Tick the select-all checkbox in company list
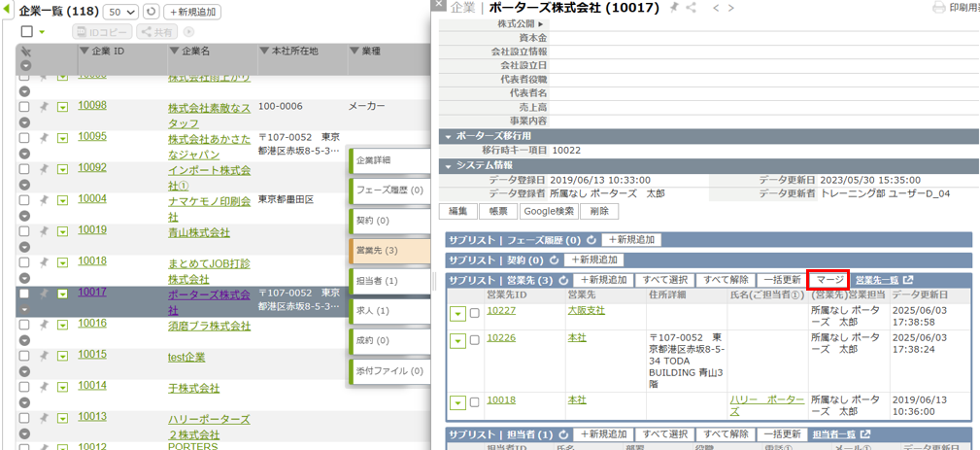The width and height of the screenshot is (980, 450). click(26, 32)
